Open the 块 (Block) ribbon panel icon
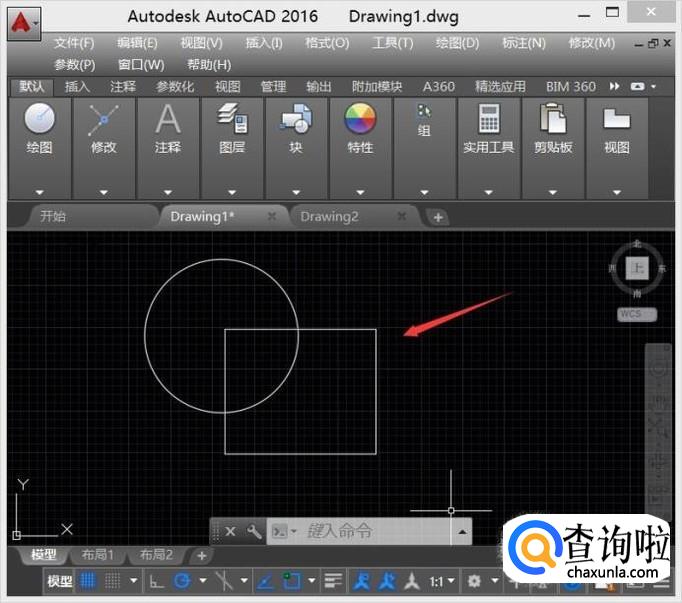 [x=296, y=118]
